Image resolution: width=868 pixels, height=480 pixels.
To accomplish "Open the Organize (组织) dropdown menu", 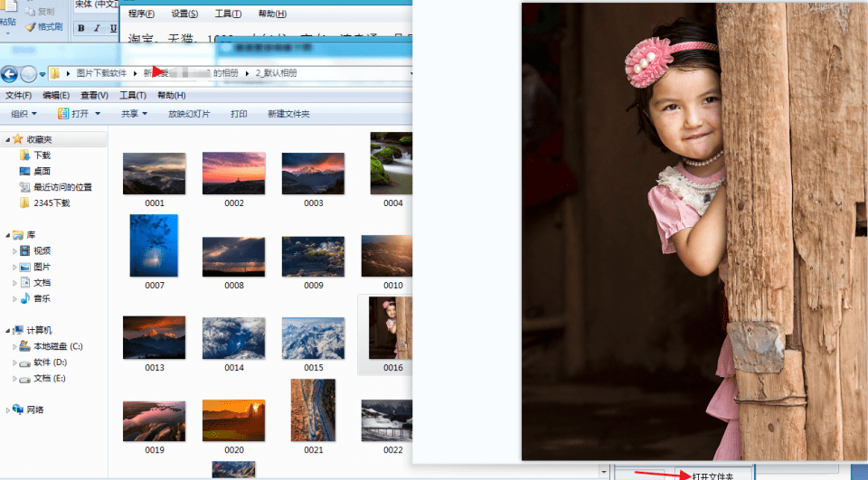I will [x=24, y=114].
